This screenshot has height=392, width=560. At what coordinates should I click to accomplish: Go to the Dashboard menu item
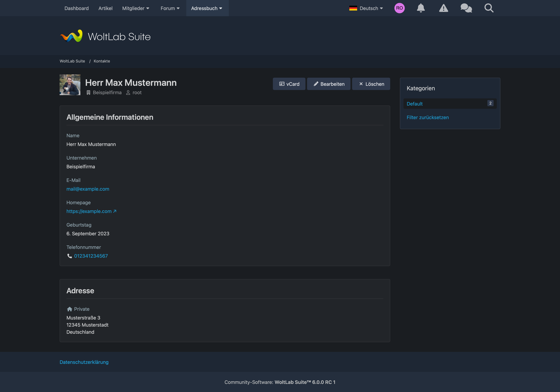(77, 8)
